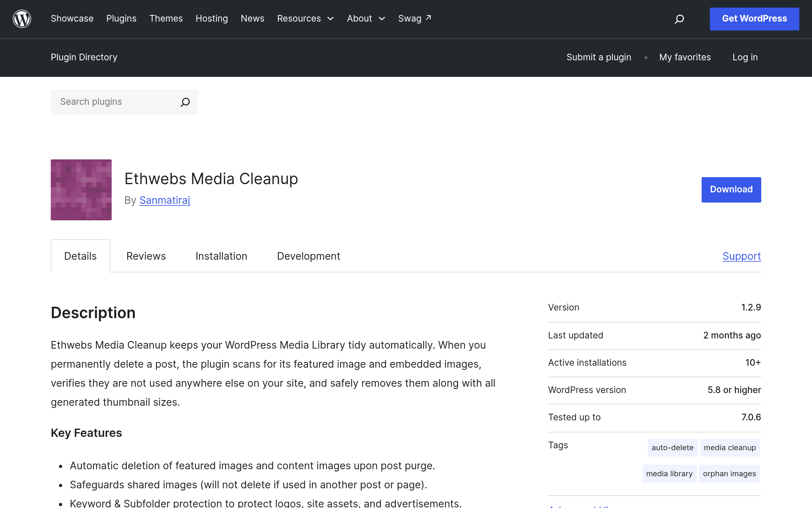Click the media cleanup tag
Screen dimensions: 812x508
point(730,448)
